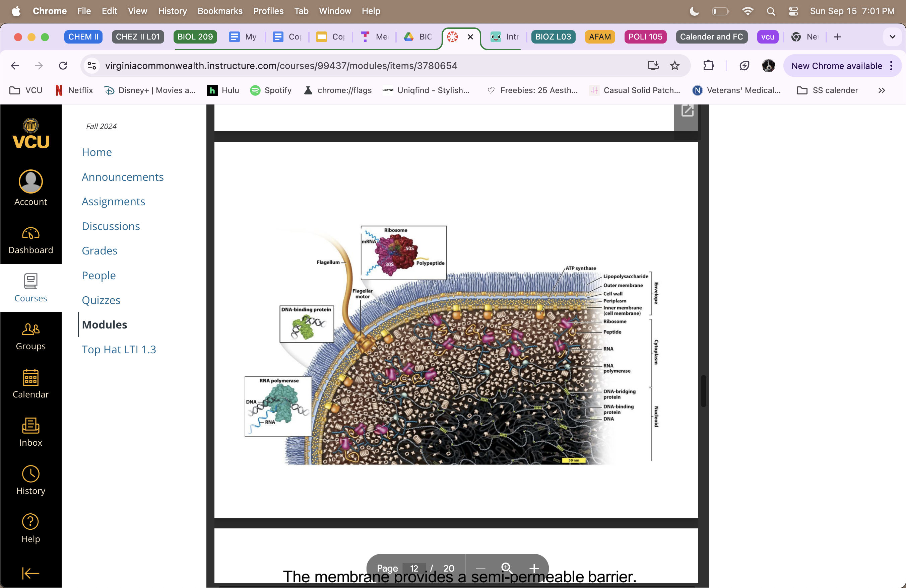Click the Account avatar in Canvas sidebar

(x=30, y=181)
